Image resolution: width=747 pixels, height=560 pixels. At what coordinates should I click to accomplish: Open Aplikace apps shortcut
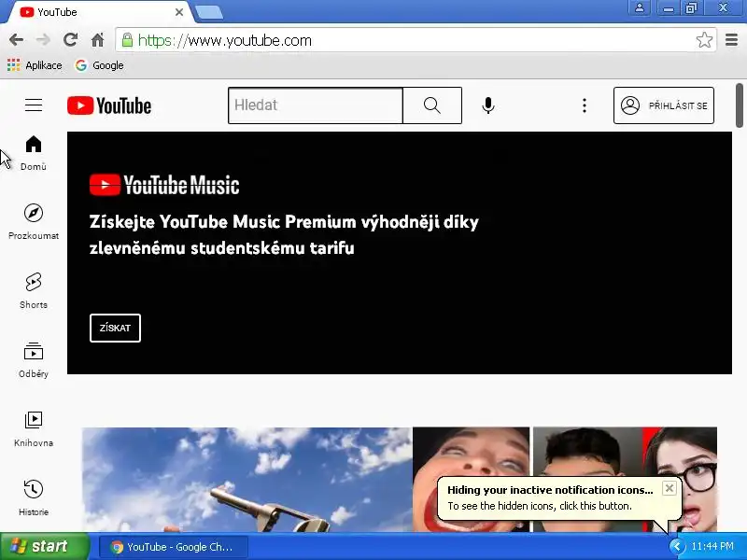(35, 65)
